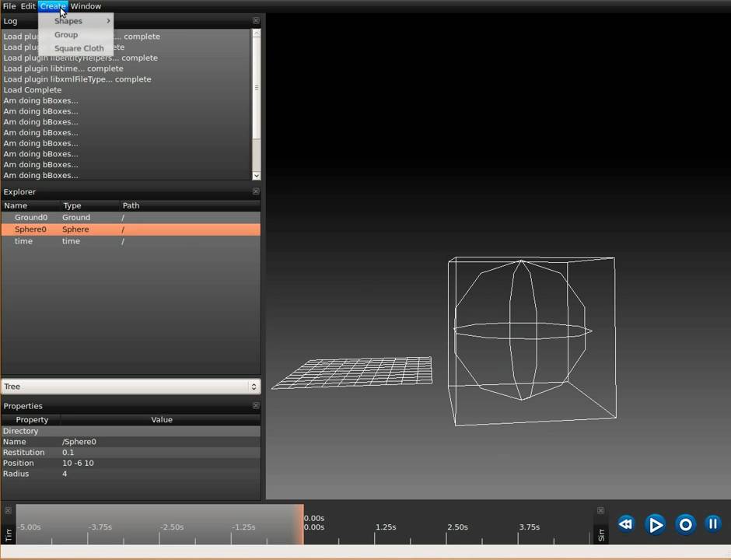Click 'Load plugin libxmlFileType... complete' log line
Image resolution: width=731 pixels, height=560 pixels.
coord(77,79)
